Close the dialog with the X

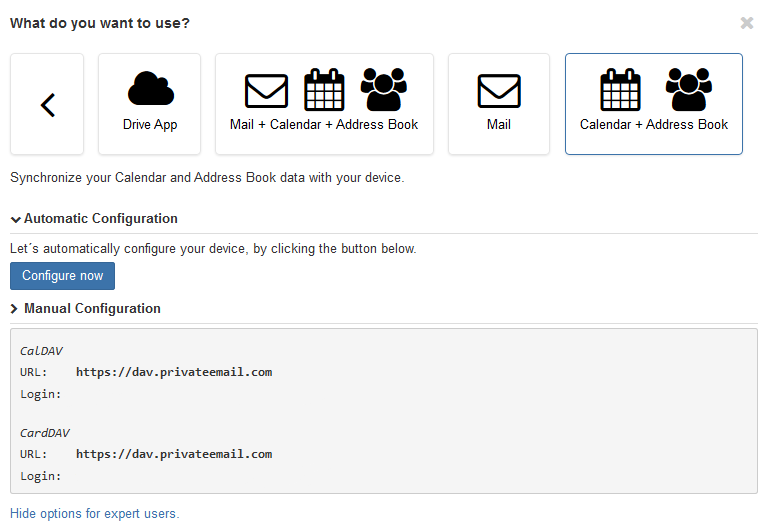746,23
